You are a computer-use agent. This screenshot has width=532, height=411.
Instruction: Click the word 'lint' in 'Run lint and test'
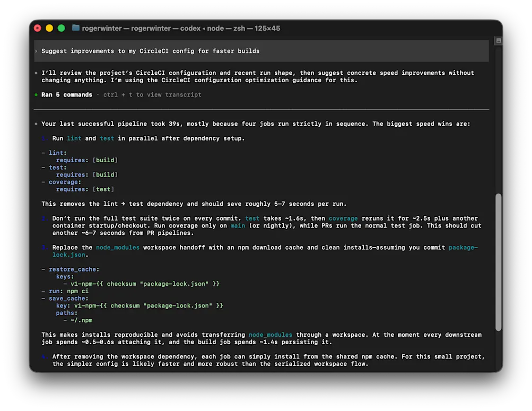click(74, 139)
